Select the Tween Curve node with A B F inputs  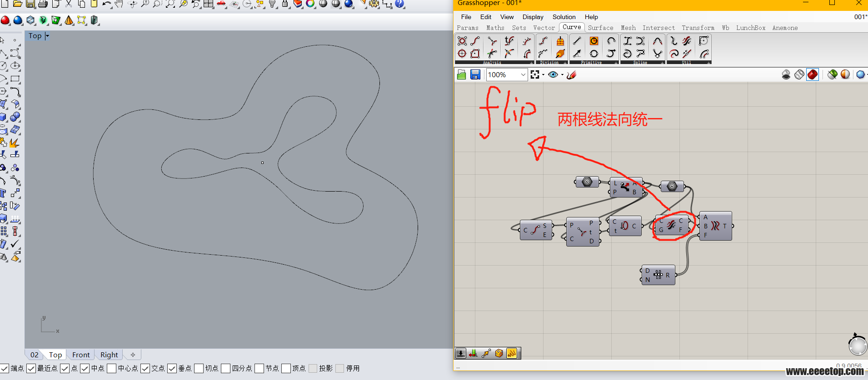(715, 226)
